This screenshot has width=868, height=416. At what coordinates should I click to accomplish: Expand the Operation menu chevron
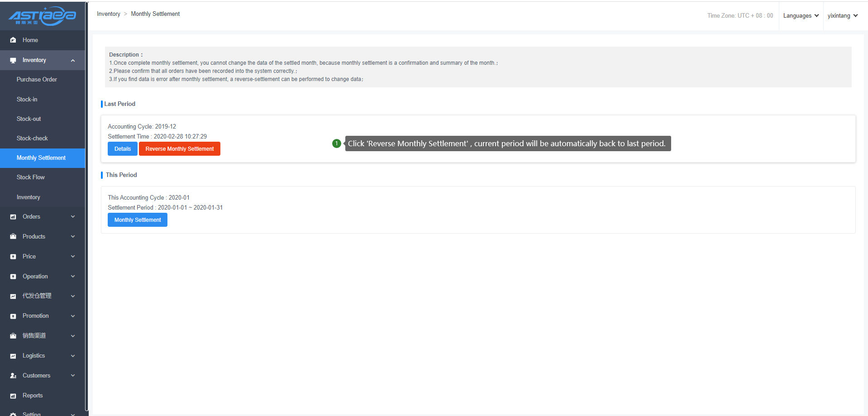(x=73, y=277)
